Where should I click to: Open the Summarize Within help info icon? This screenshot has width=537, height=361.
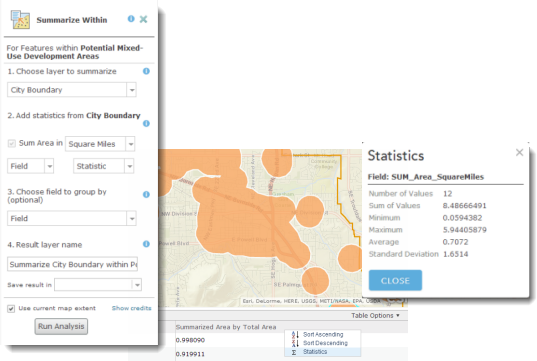(131, 19)
